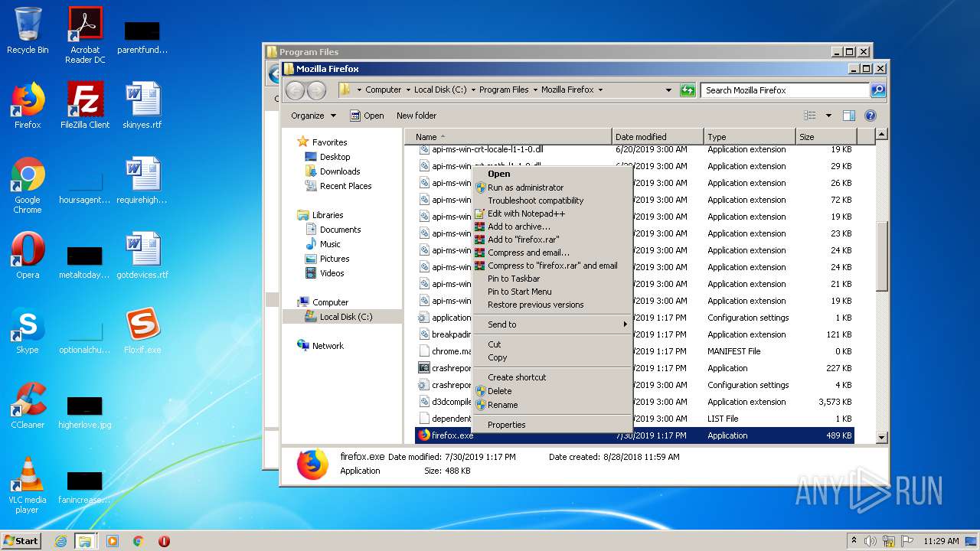Open Windows Media Player taskbar icon
This screenshot has height=551, width=980.
click(113, 541)
